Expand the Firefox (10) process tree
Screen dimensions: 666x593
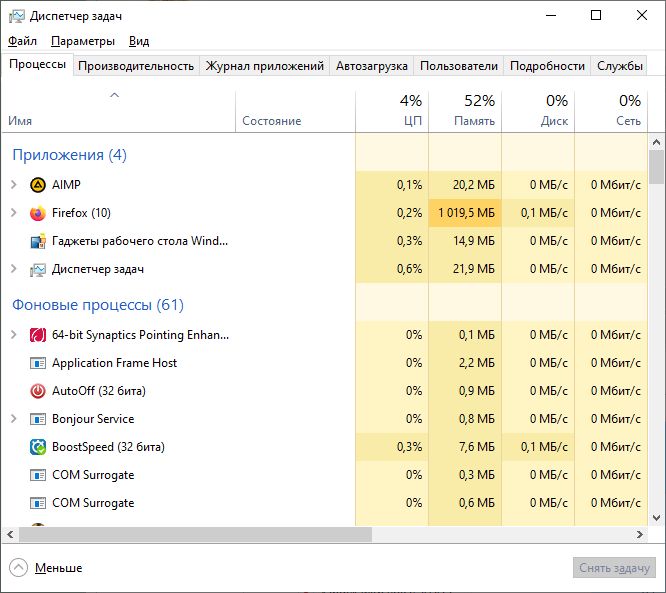14,212
